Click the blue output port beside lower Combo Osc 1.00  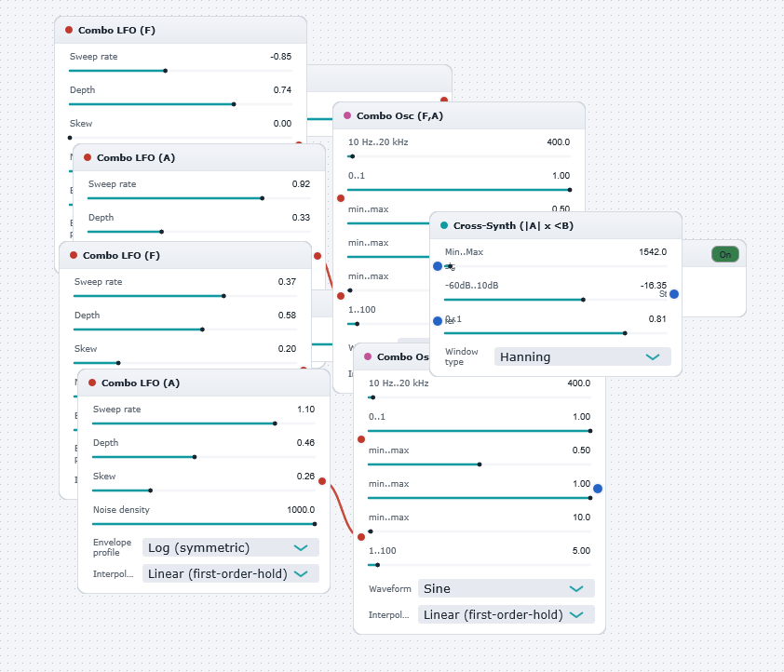pyautogui.click(x=598, y=488)
